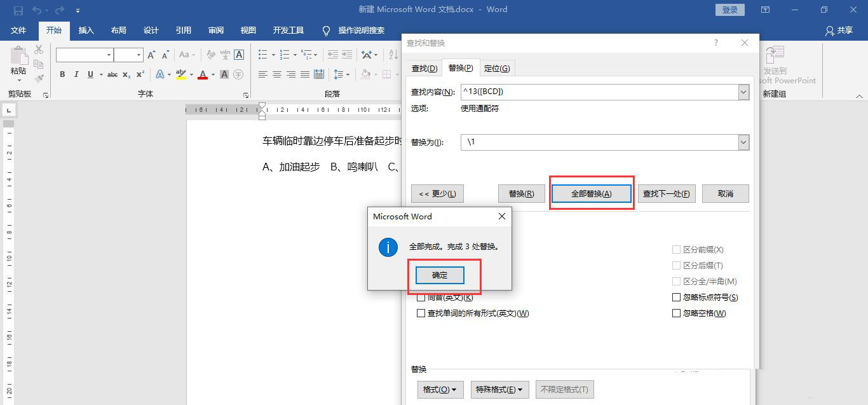Click the Clear Formatting eraser icon
The width and height of the screenshot is (868, 405).
pyautogui.click(x=210, y=55)
